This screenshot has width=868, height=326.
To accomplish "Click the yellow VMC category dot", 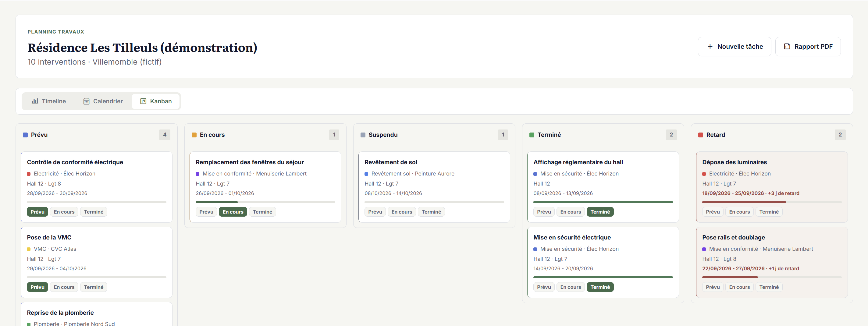I will pyautogui.click(x=29, y=249).
